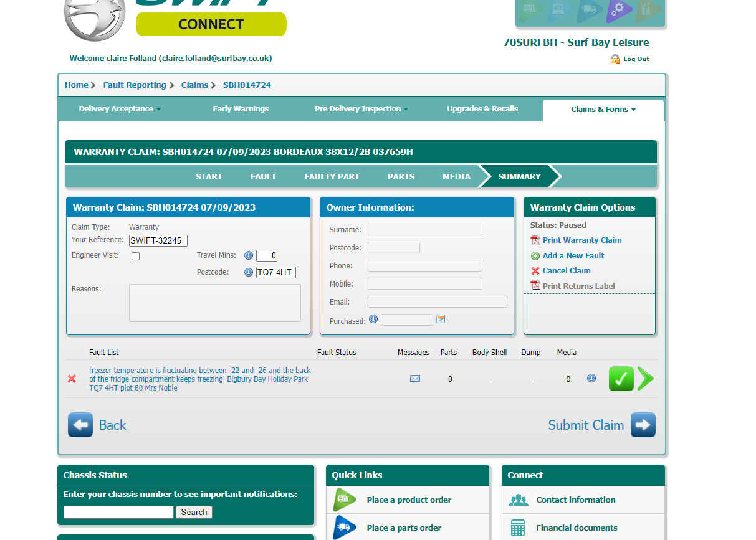Click the Log Out link
Image resolution: width=756 pixels, height=540 pixels.
coord(636,59)
